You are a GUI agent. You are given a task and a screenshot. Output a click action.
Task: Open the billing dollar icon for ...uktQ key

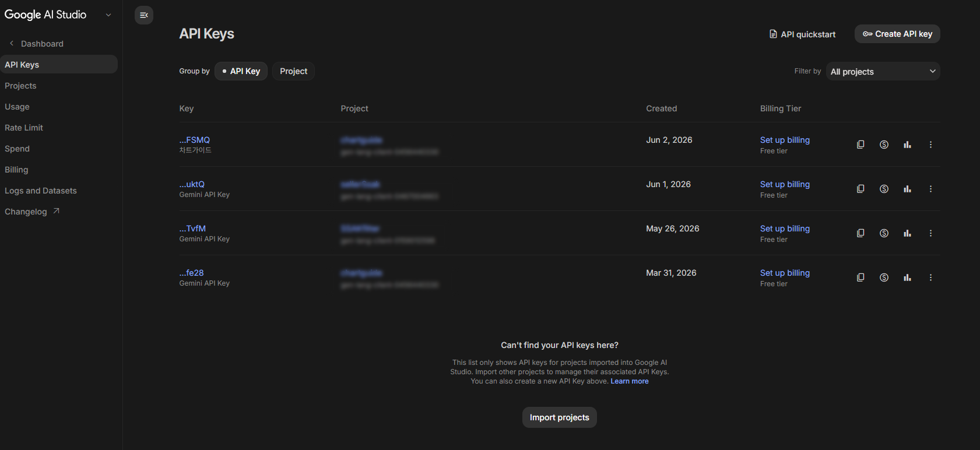pyautogui.click(x=884, y=189)
